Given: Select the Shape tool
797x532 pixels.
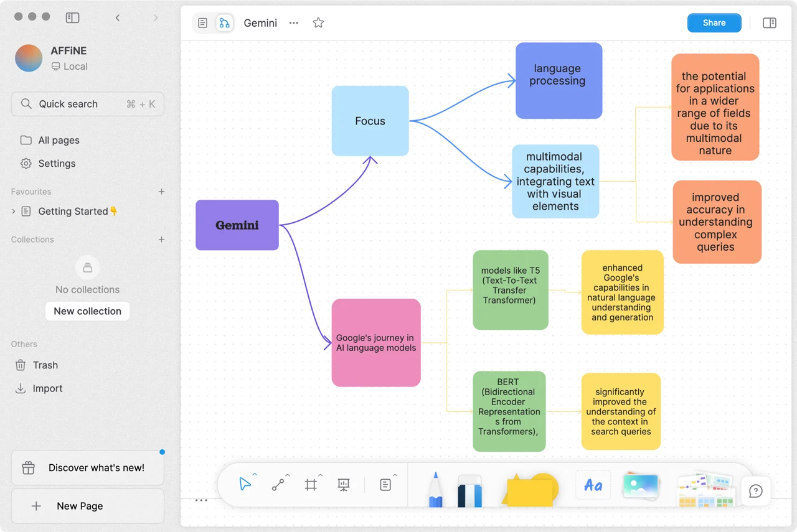Looking at the screenshot, I should coord(529,490).
